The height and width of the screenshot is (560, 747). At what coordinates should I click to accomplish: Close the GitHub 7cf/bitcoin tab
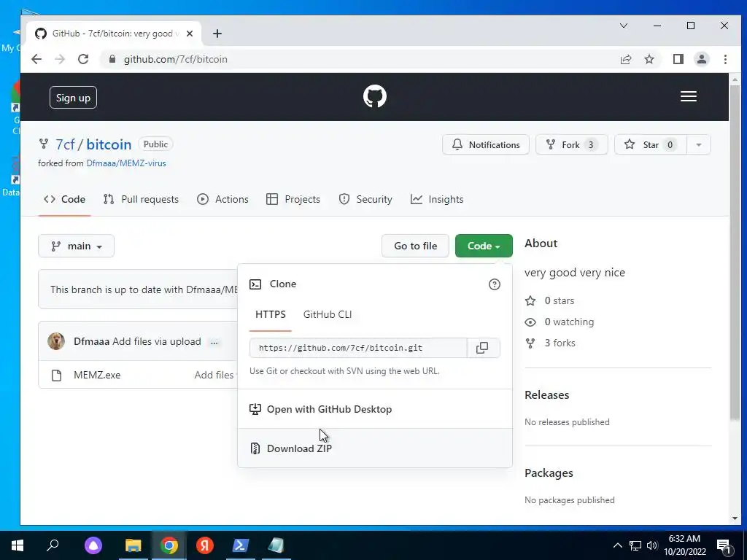[x=190, y=34]
